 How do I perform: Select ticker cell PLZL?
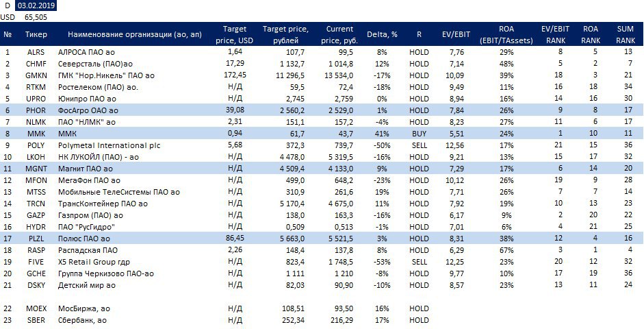36,239
